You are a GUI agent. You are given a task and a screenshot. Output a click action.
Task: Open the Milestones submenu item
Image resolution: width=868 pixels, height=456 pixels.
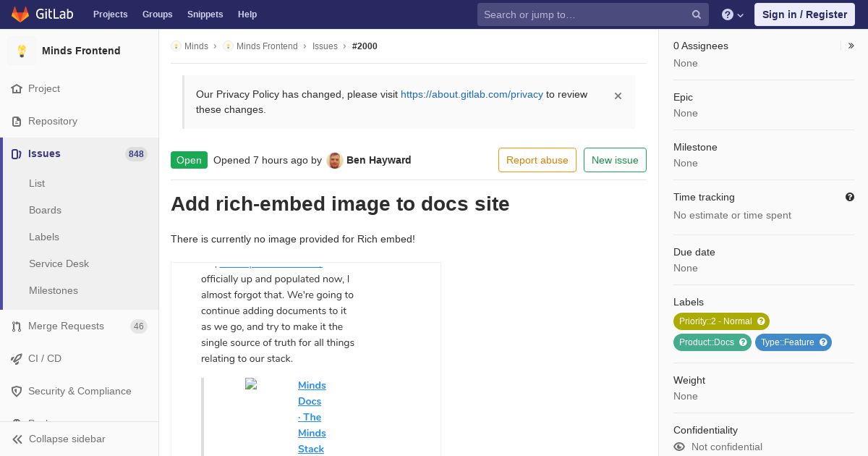point(54,290)
